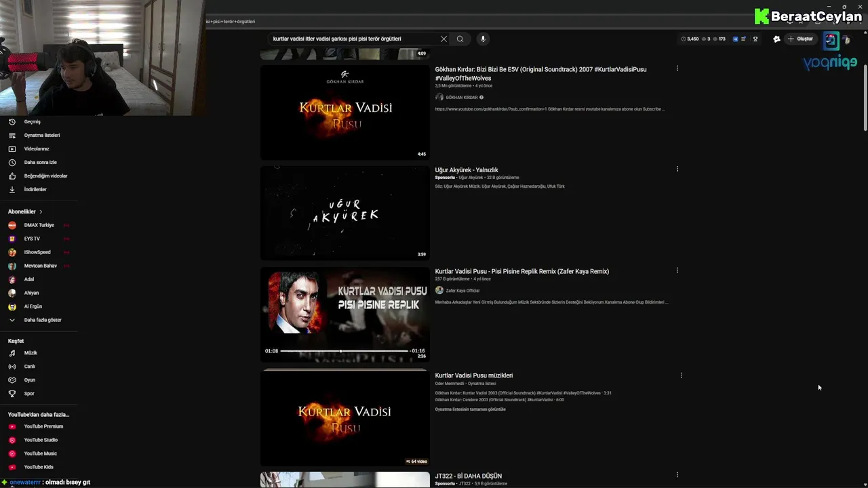Go to Videolarınız in sidebar

point(38,149)
